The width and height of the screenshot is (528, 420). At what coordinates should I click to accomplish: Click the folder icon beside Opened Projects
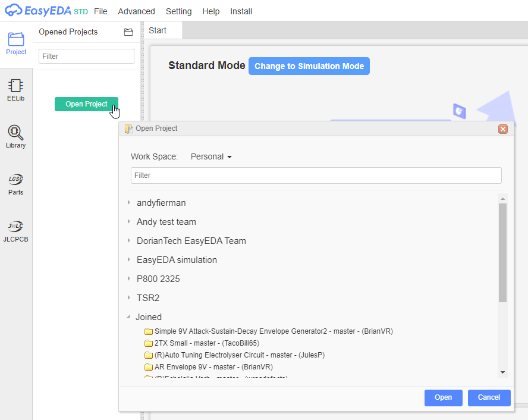[128, 32]
